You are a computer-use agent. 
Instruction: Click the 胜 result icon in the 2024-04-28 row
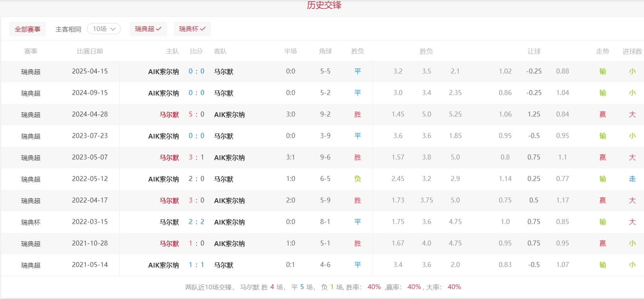click(358, 114)
